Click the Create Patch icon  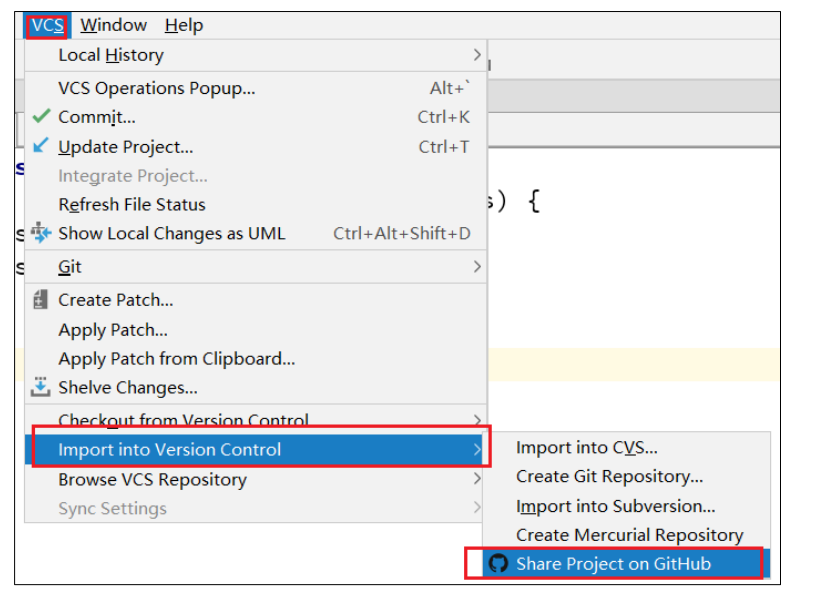(x=40, y=300)
